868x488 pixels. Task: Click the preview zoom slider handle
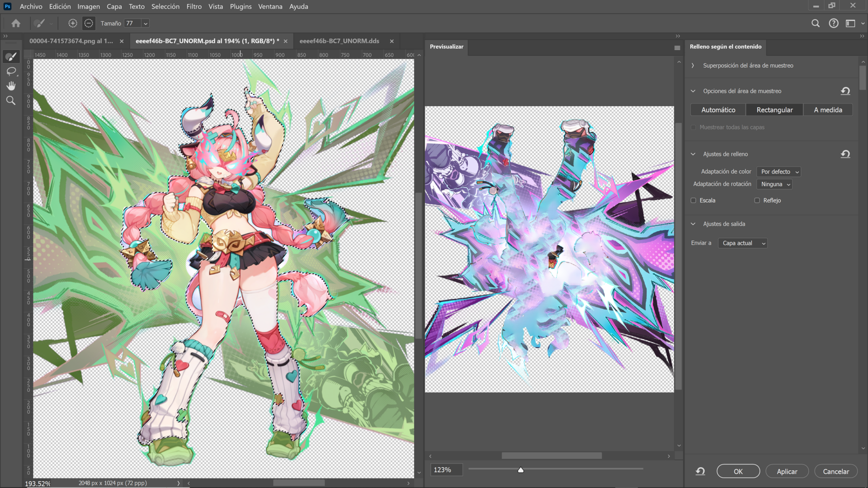[521, 470]
